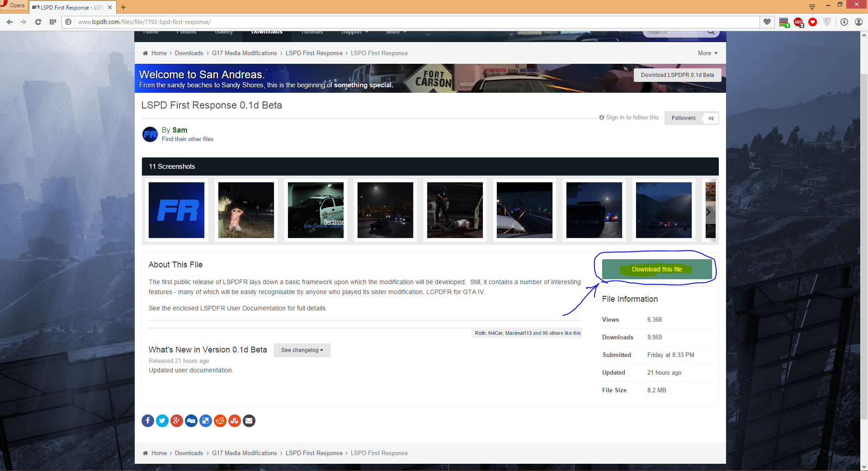Click the house icon in the top breadcrumb
This screenshot has height=471, width=868.
tap(146, 53)
